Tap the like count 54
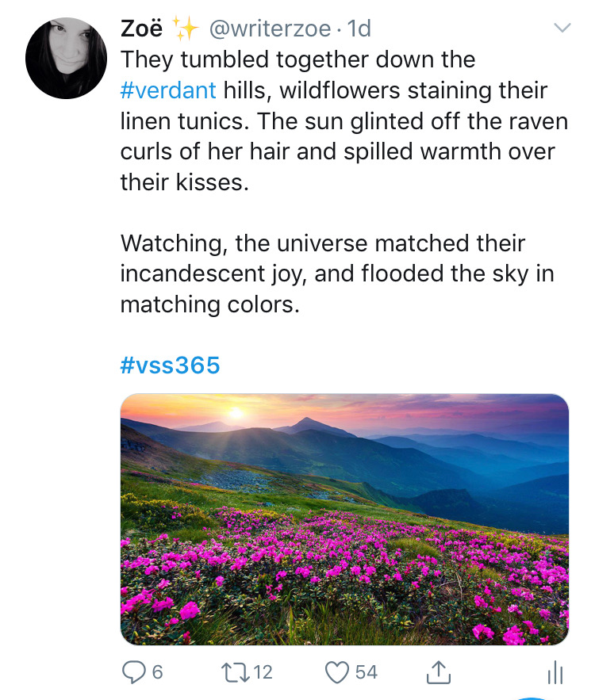 coord(367,672)
